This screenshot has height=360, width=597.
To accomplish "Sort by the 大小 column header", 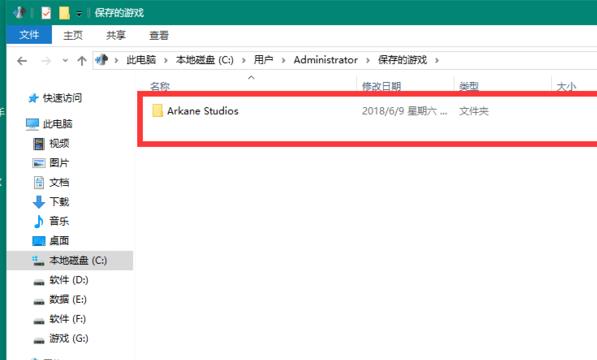I will [566, 86].
